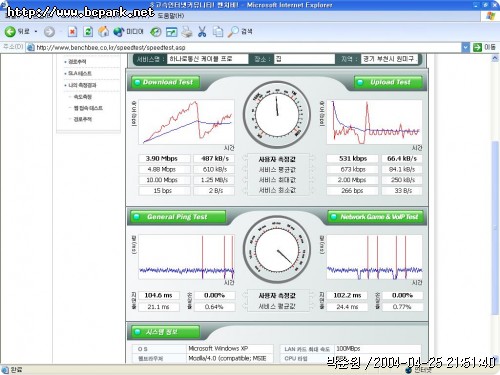Viewport: 500px width, 375px height.
Task: Open the 도움말(H) Help menu
Action: coord(171,16)
